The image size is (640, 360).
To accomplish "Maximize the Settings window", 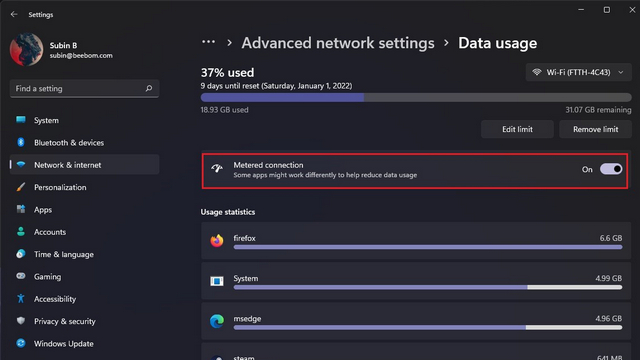I will click(x=607, y=10).
